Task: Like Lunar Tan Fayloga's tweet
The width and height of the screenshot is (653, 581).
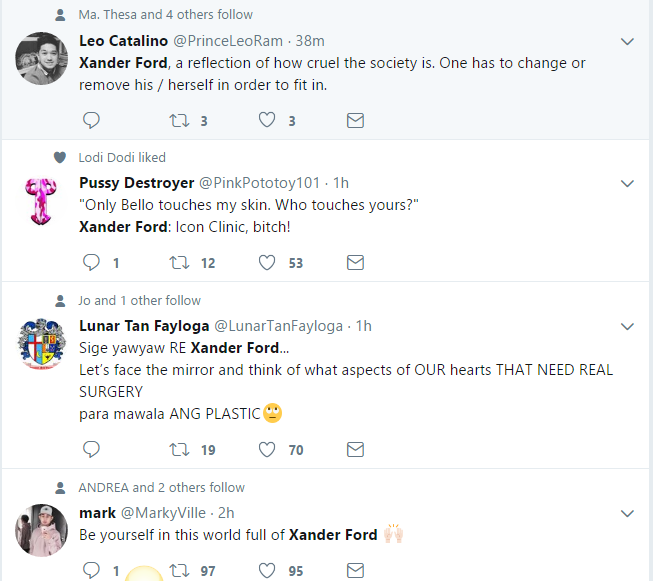Action: [267, 450]
